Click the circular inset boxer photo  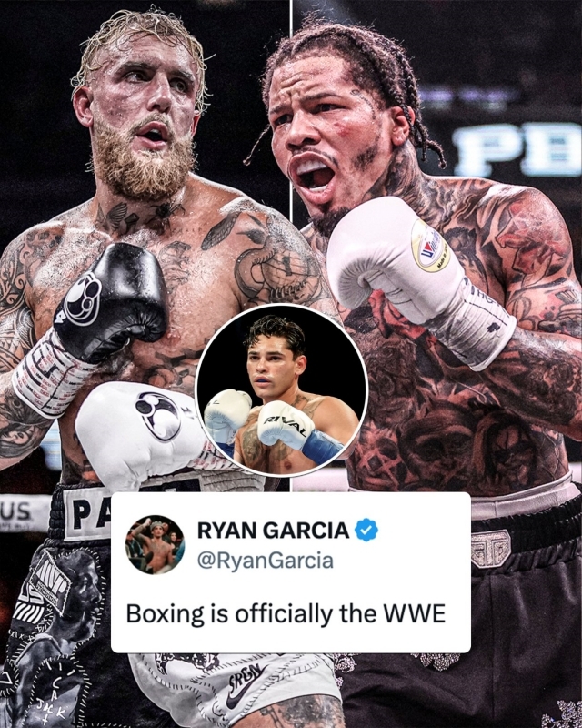pos(282,390)
